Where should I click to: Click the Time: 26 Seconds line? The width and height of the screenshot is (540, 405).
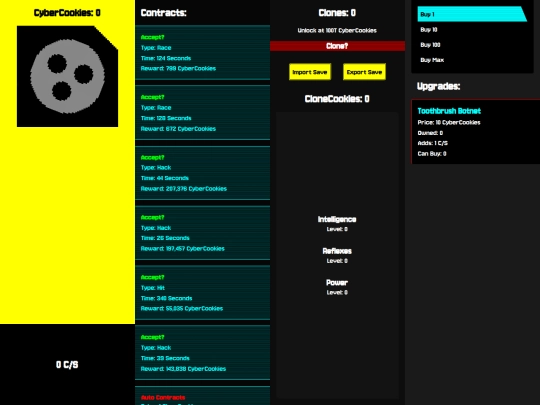(165, 238)
